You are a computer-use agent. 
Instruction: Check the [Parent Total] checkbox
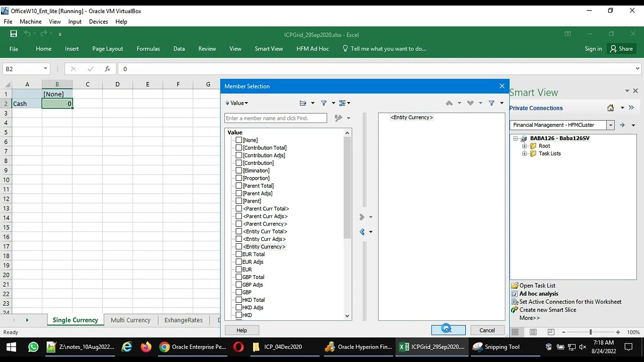pos(239,186)
